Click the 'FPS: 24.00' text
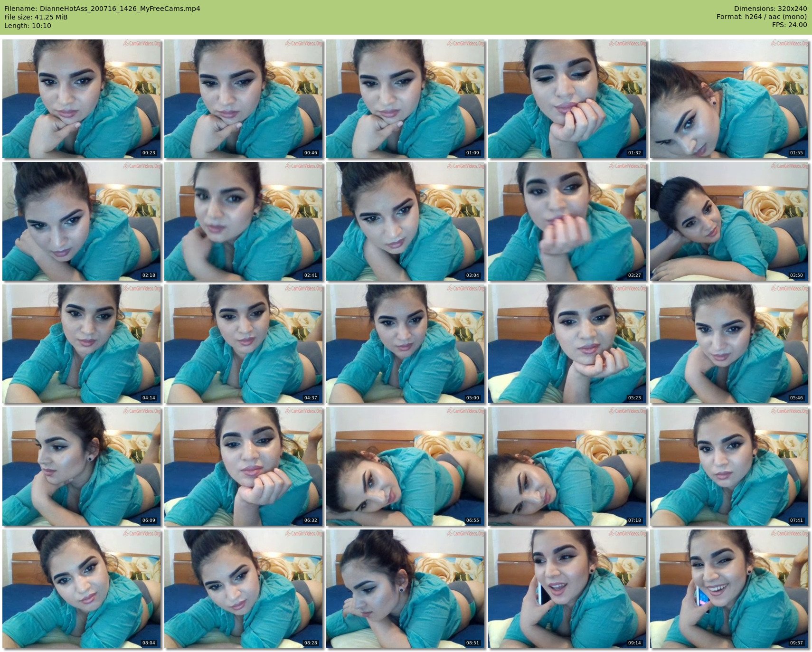Screen dimensions: 812x652 (x=789, y=26)
